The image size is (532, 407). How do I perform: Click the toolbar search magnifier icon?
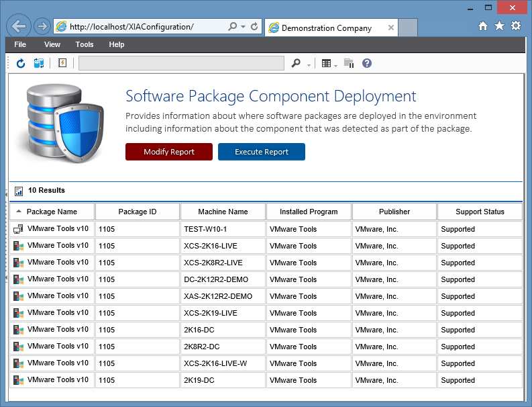[296, 63]
